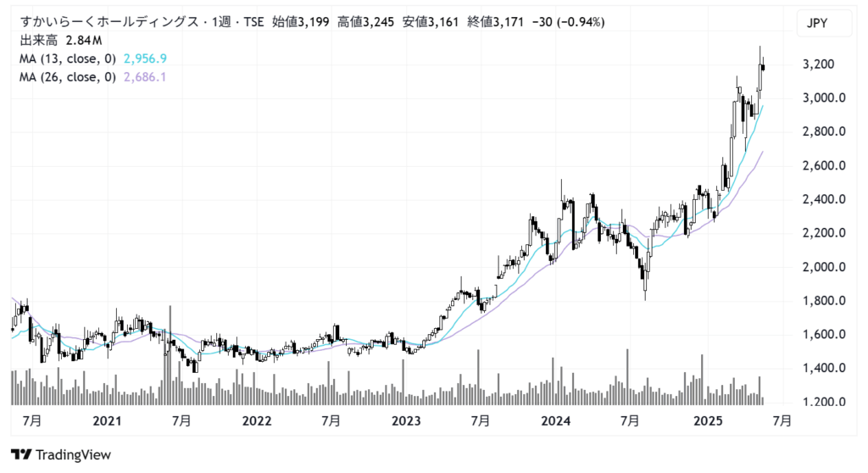Click the 3,000.0 price axis label
Image resolution: width=868 pixels, height=473 pixels.
(x=824, y=98)
